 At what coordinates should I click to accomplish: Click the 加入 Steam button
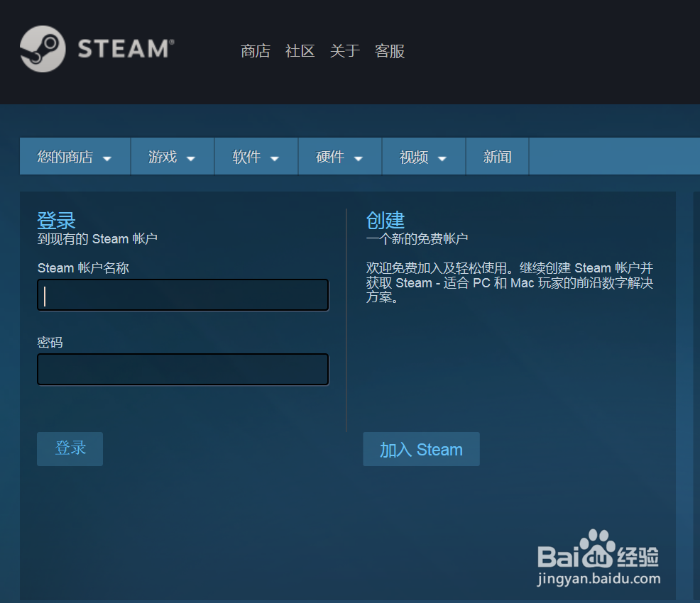pos(422,448)
